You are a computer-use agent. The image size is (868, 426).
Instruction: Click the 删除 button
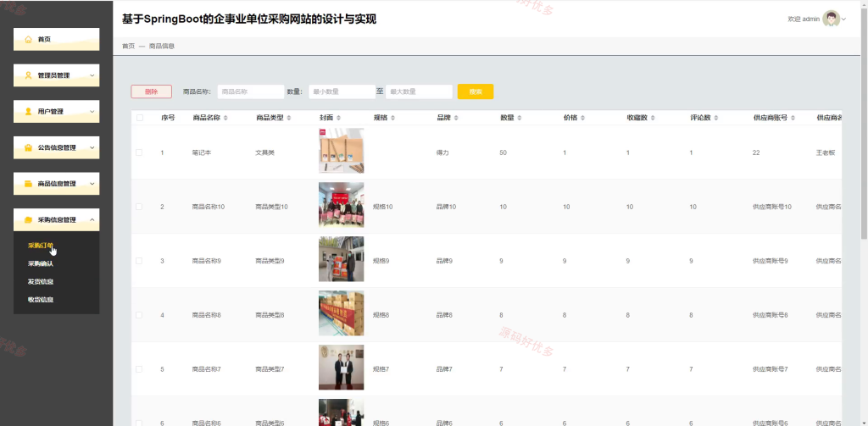[x=151, y=91]
